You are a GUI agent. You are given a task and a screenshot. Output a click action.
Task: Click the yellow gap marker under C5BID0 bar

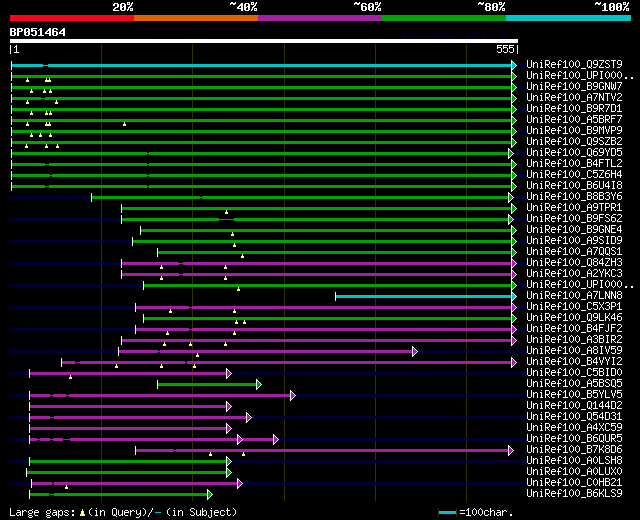point(71,377)
